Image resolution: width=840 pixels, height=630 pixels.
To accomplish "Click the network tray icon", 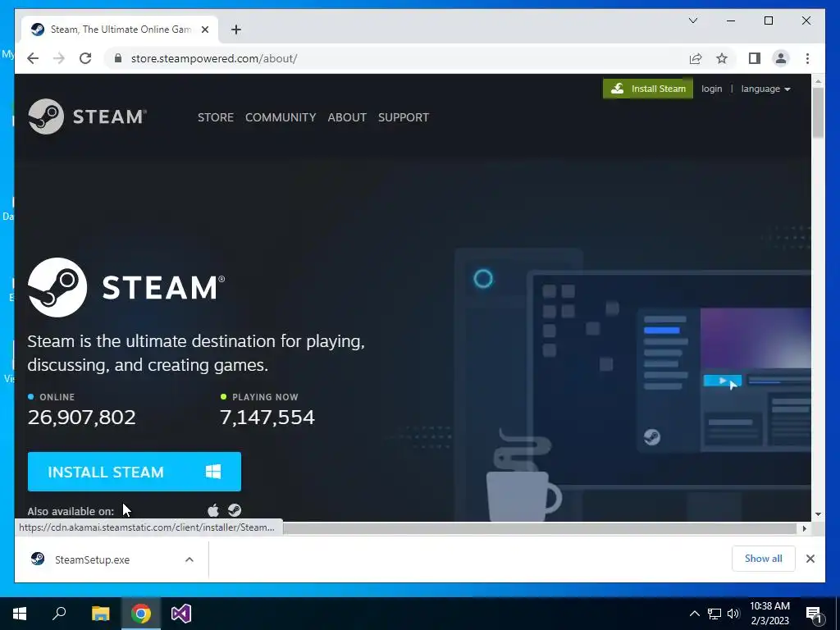I will (714, 614).
